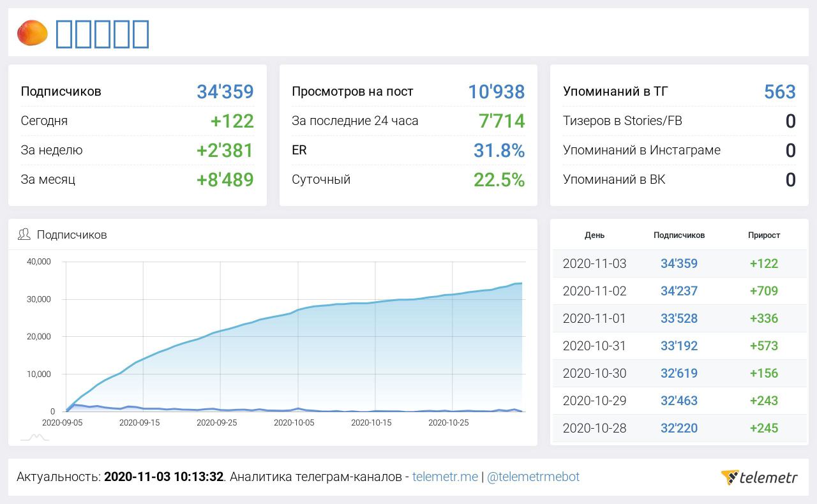Click the telemetr logo
Viewport: 817px width, 504px height.
(760, 477)
